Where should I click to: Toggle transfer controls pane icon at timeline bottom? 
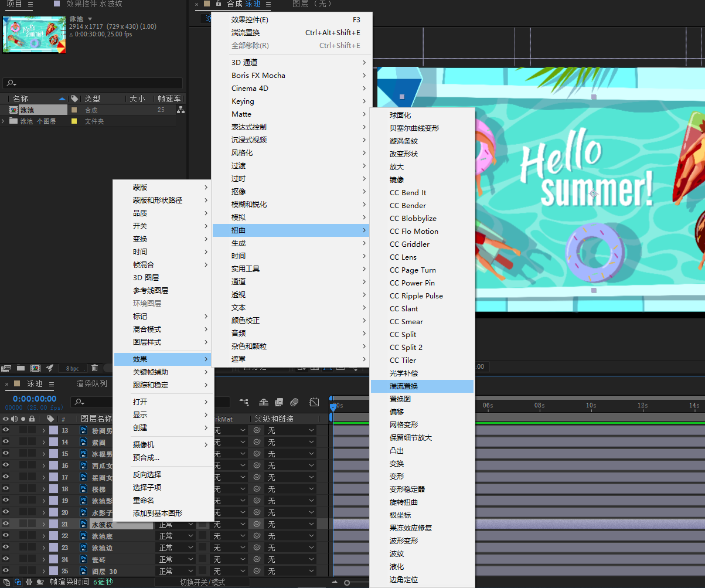pyautogui.click(x=18, y=582)
